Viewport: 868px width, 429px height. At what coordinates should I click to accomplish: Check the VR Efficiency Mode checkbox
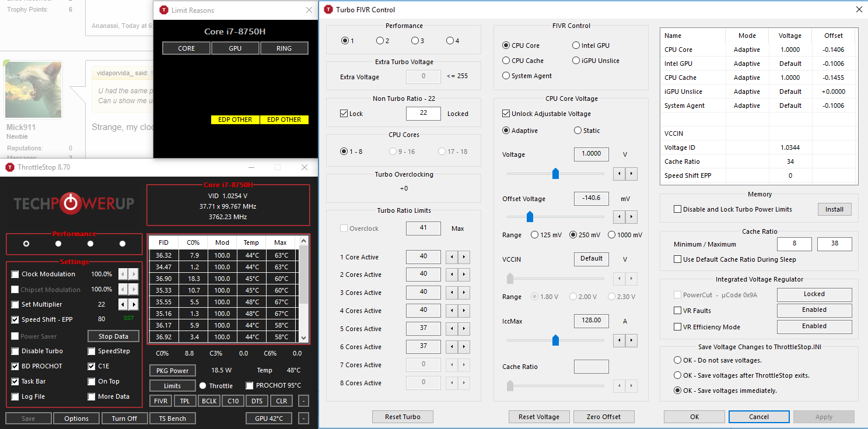click(x=678, y=327)
